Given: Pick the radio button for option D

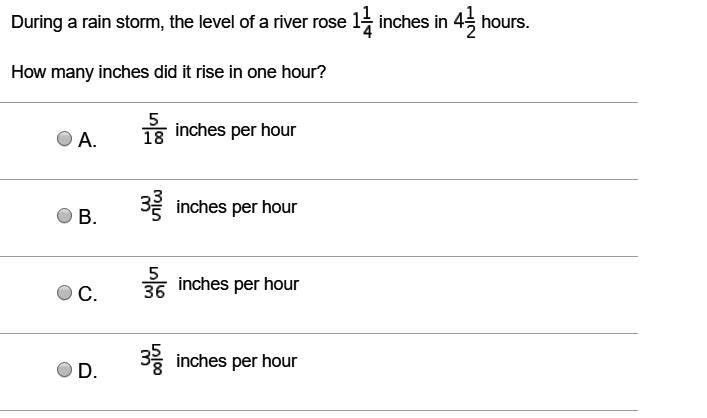Looking at the screenshot, I should (x=66, y=371).
